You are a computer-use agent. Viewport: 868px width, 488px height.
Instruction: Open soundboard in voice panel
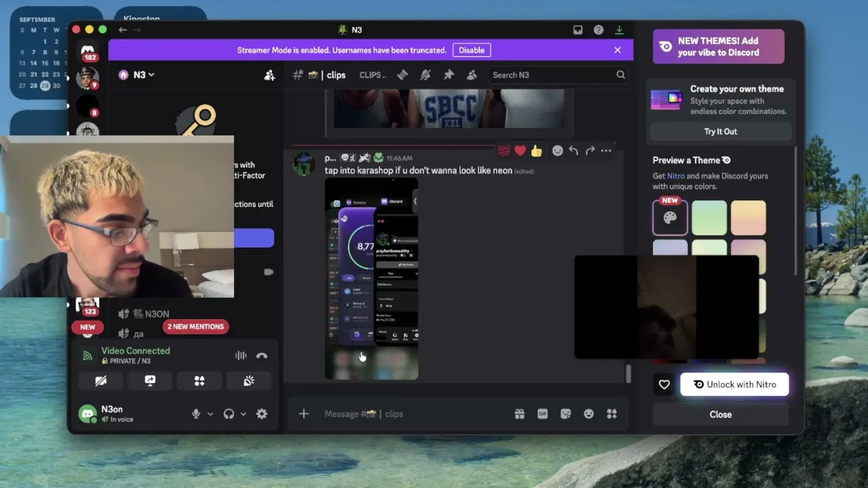click(249, 381)
